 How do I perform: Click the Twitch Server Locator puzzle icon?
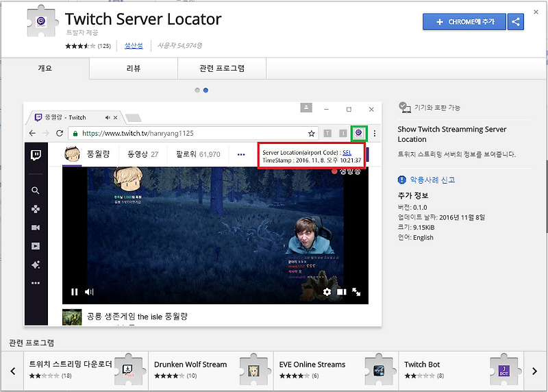point(41,21)
